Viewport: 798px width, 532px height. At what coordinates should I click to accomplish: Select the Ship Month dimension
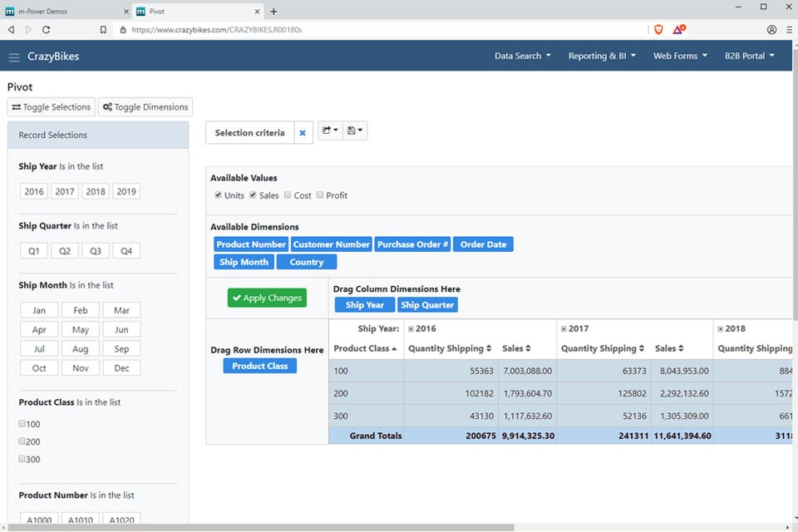244,262
